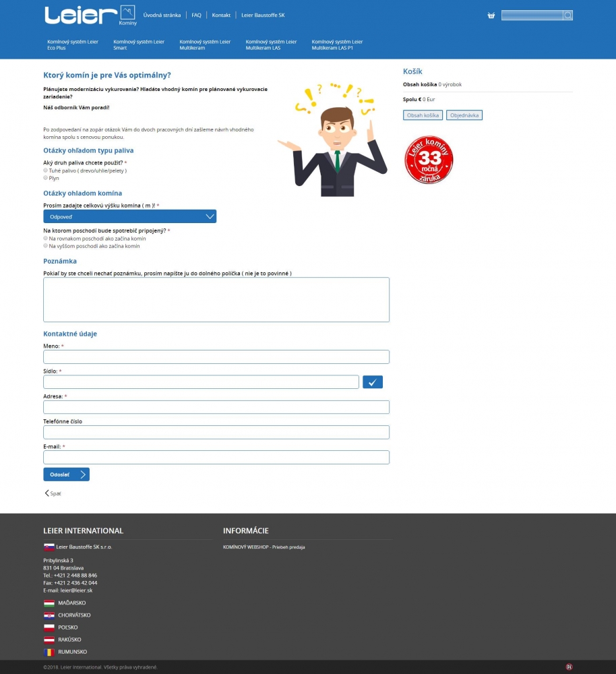Click the Hungarian flag next to MAĎARSKO
616x674 pixels.
tap(49, 603)
